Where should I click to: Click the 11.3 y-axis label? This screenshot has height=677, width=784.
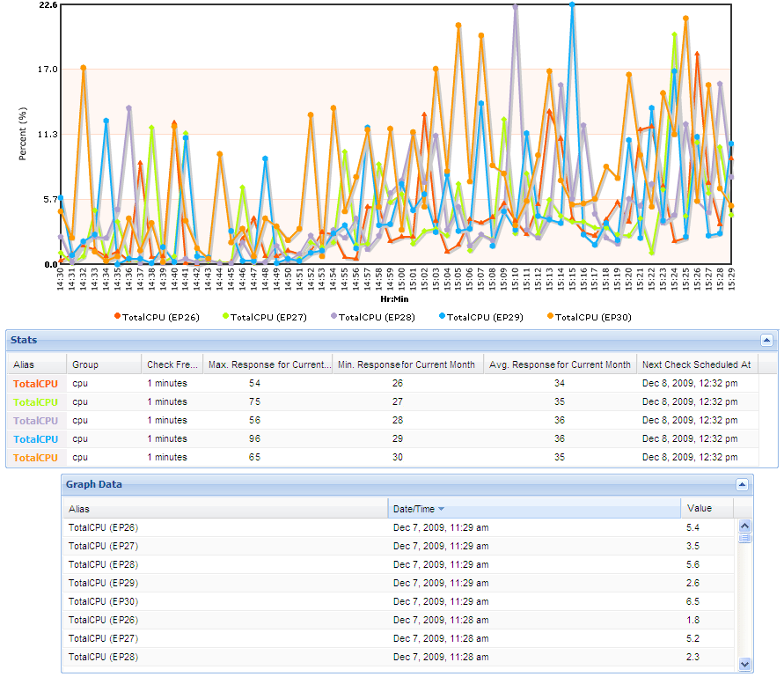pyautogui.click(x=48, y=134)
